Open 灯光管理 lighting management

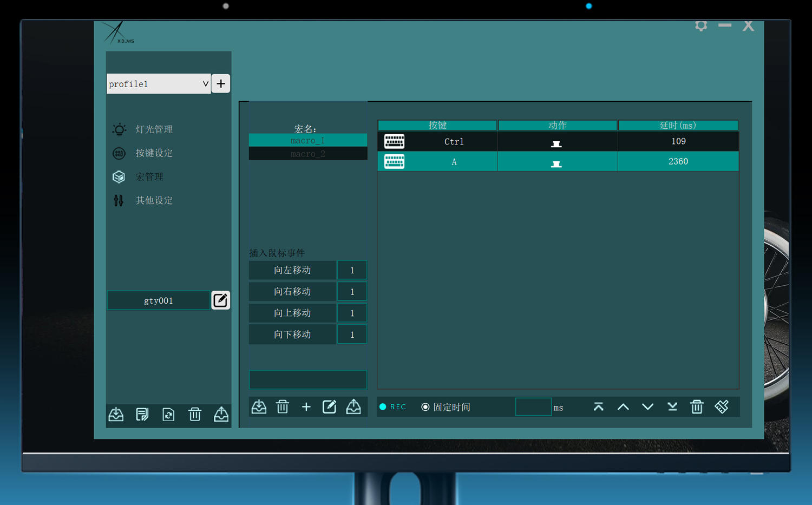click(x=154, y=129)
